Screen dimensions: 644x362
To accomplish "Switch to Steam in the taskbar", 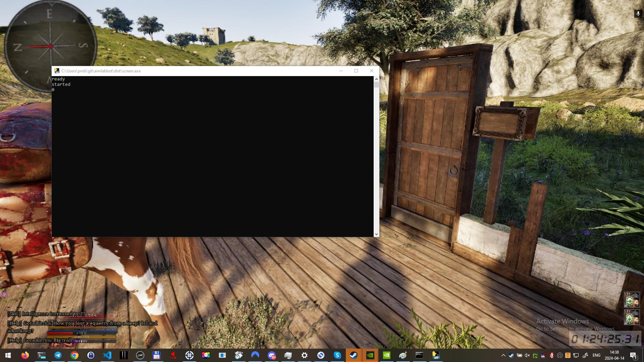I will click(354, 355).
